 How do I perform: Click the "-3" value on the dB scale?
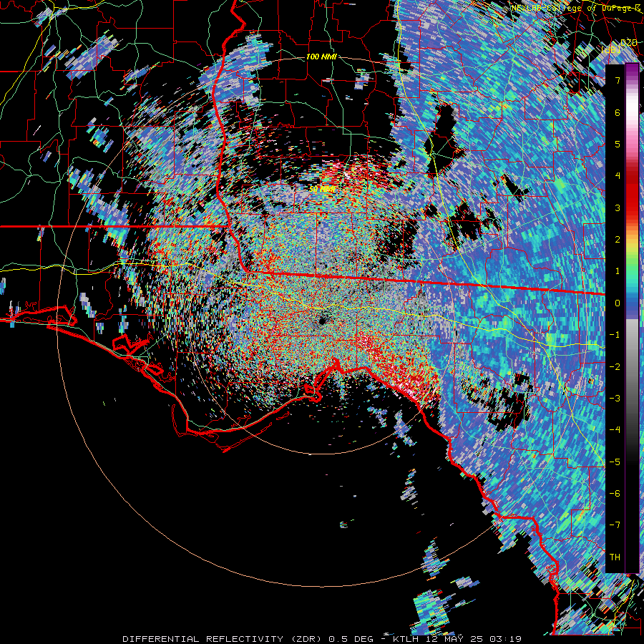[615, 399]
